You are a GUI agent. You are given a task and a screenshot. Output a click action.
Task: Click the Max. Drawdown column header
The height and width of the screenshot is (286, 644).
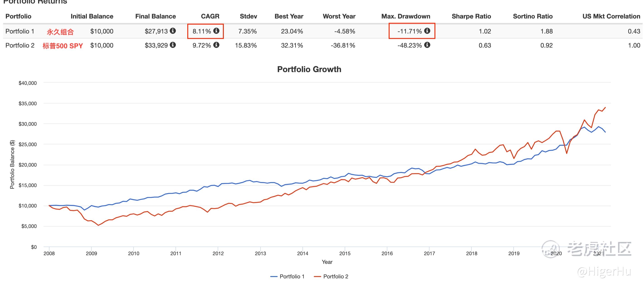click(405, 16)
